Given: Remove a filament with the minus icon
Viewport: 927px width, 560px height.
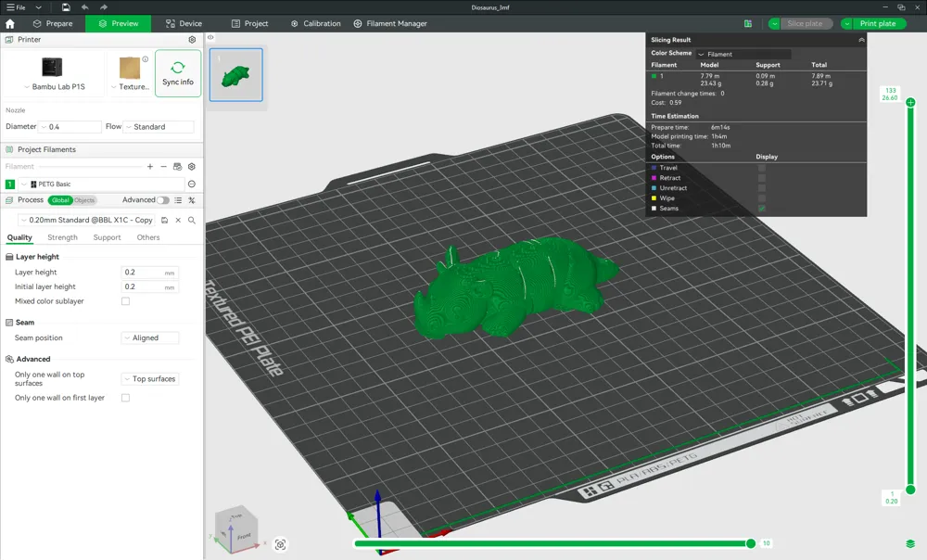Looking at the screenshot, I should [x=164, y=167].
